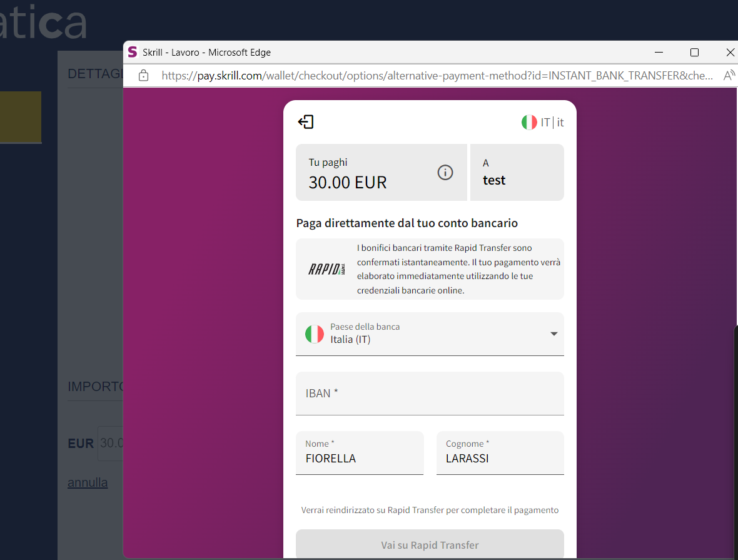Click the yellow button on the background page
Viewport: 738px width, 560px height.
click(20, 117)
